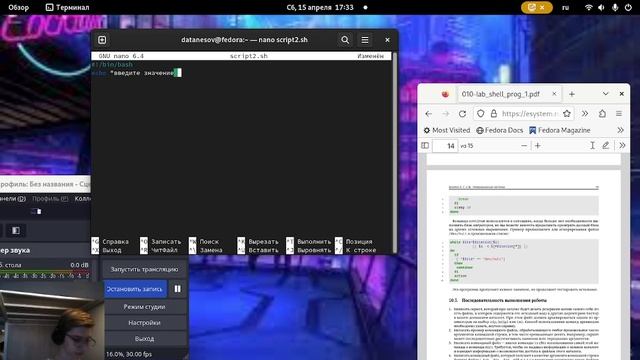Zoom in the PDF with plus
The image size is (640, 360).
coord(538,146)
